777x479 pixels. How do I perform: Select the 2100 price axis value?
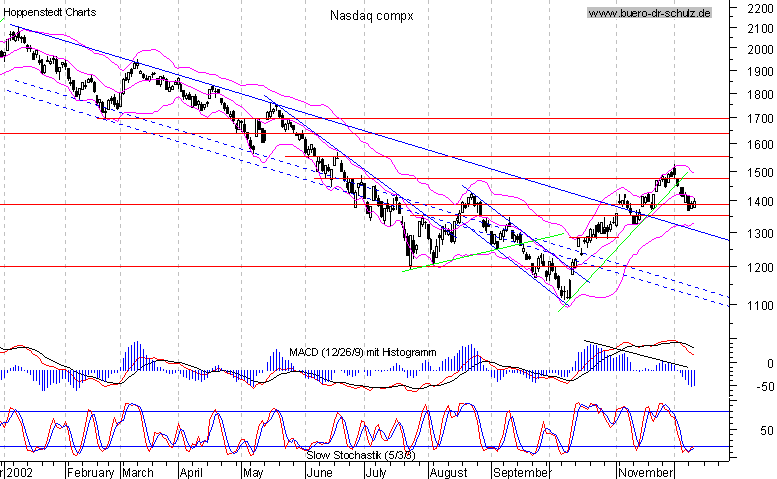[760, 29]
